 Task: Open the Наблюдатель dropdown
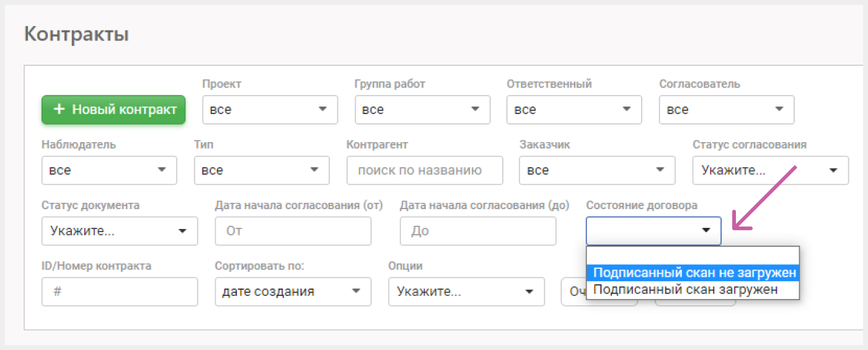(x=109, y=170)
